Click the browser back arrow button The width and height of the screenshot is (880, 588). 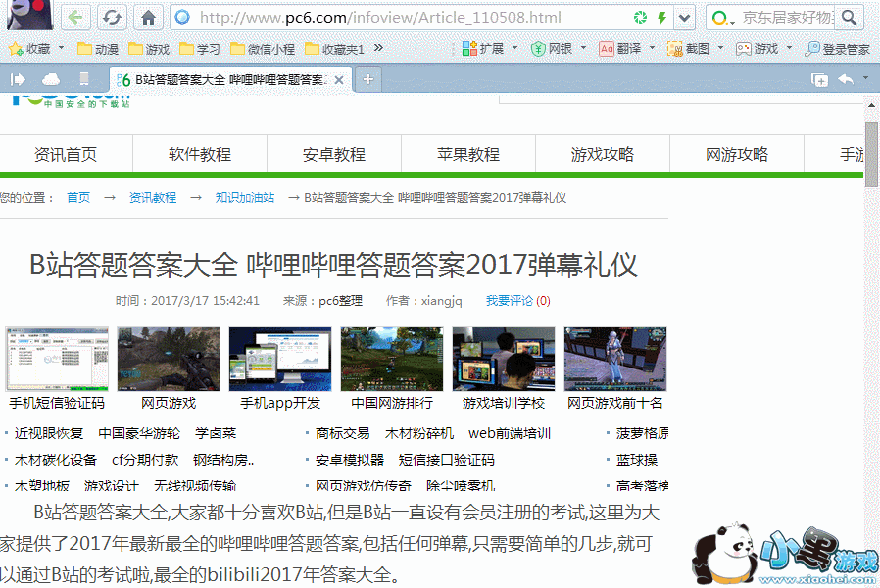(77, 18)
